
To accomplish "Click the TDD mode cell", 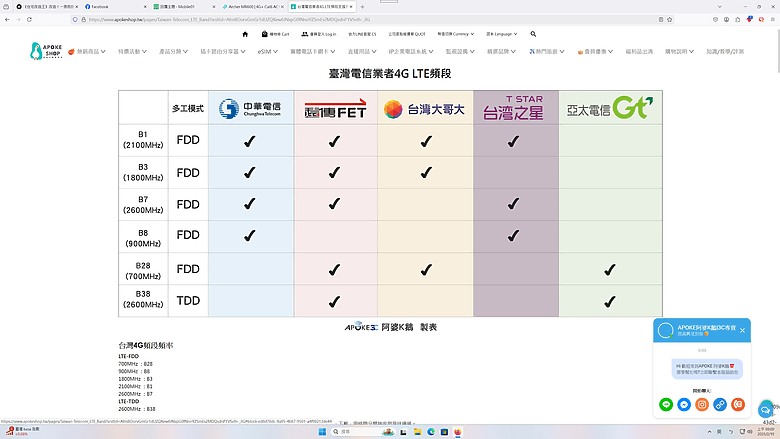I will click(x=188, y=301).
